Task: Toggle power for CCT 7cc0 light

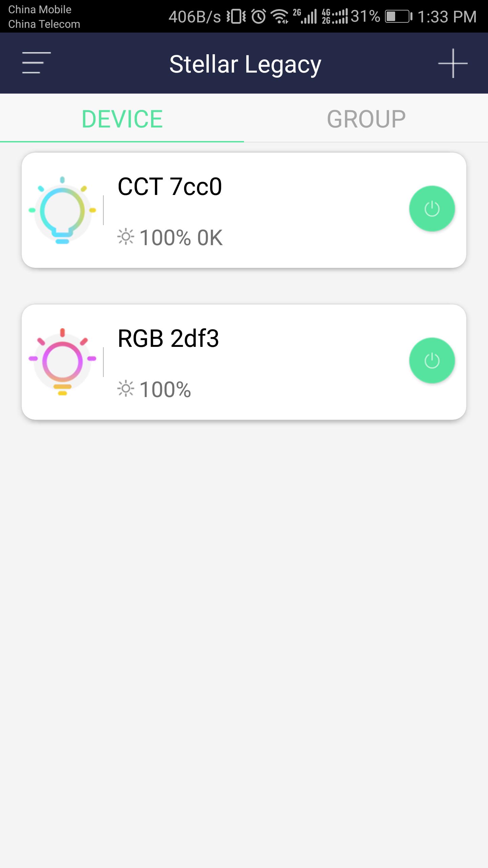Action: [432, 209]
